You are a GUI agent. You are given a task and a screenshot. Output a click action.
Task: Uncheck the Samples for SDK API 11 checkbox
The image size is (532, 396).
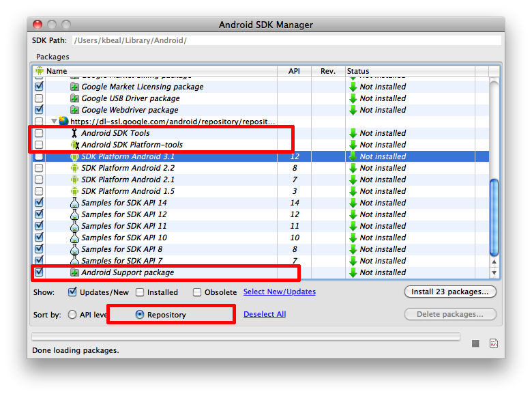(x=39, y=225)
